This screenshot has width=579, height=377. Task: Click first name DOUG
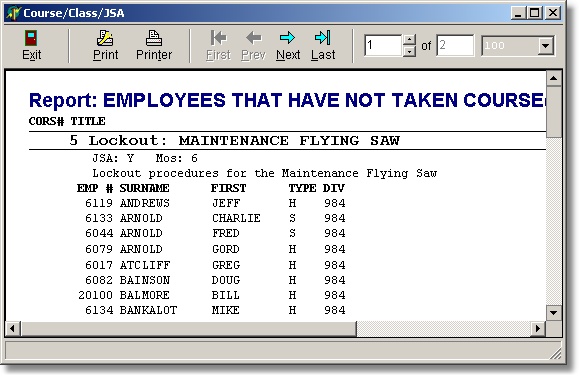[x=226, y=281]
